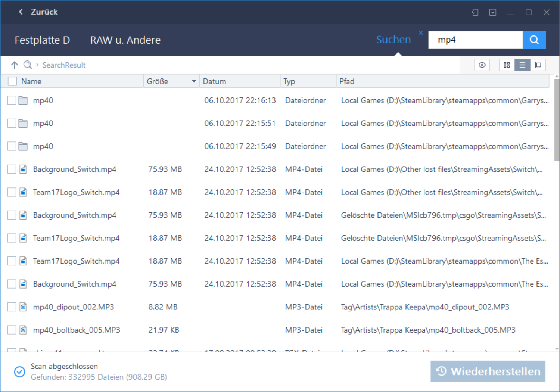Click folder icon of mp40 dated 22:15:51

(23, 123)
